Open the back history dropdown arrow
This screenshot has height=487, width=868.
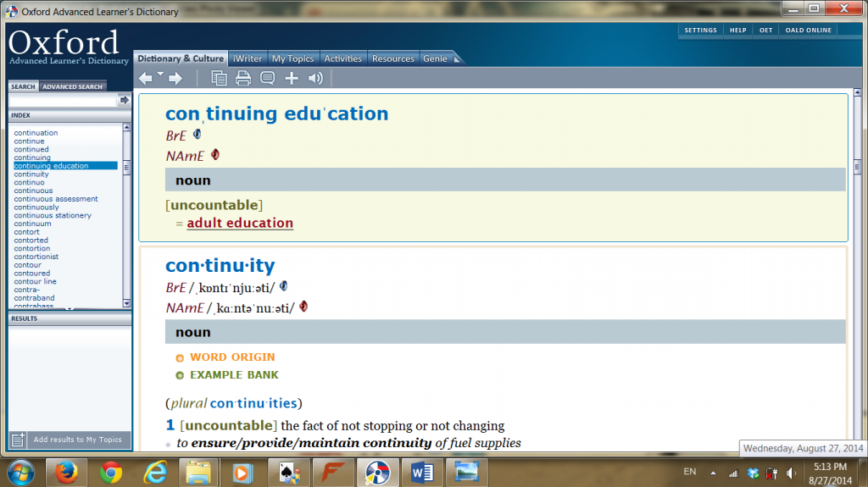160,74
